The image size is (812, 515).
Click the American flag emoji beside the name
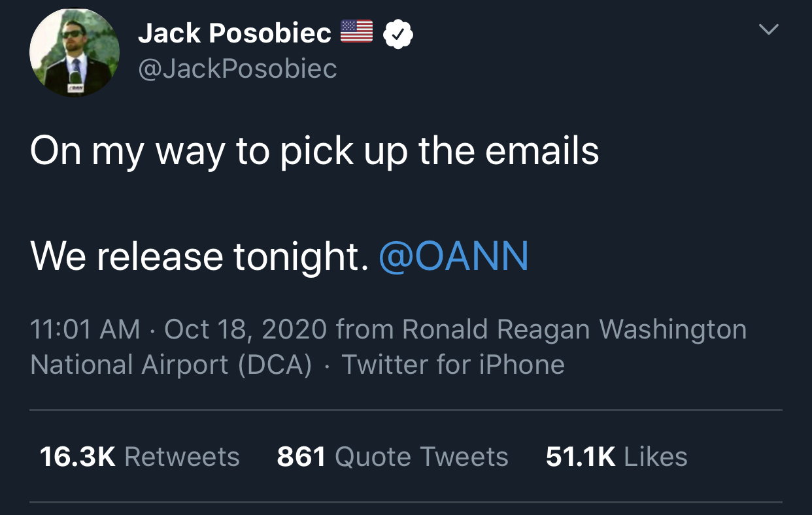[356, 31]
